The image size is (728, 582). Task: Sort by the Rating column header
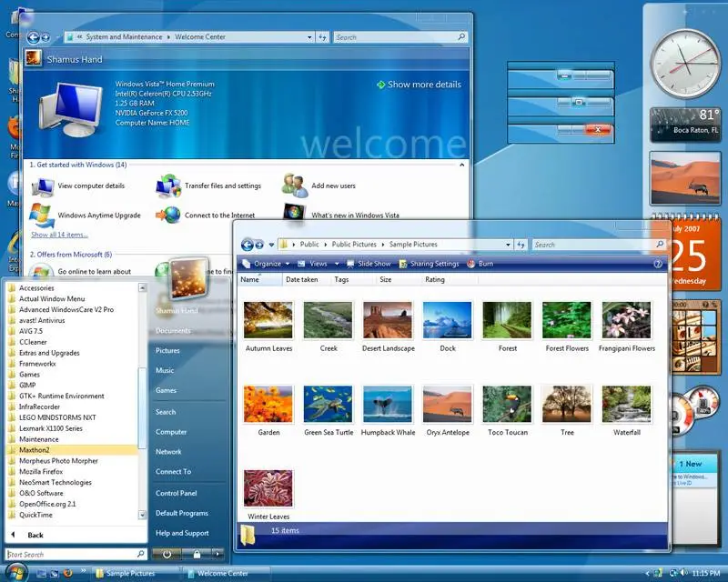pos(448,279)
